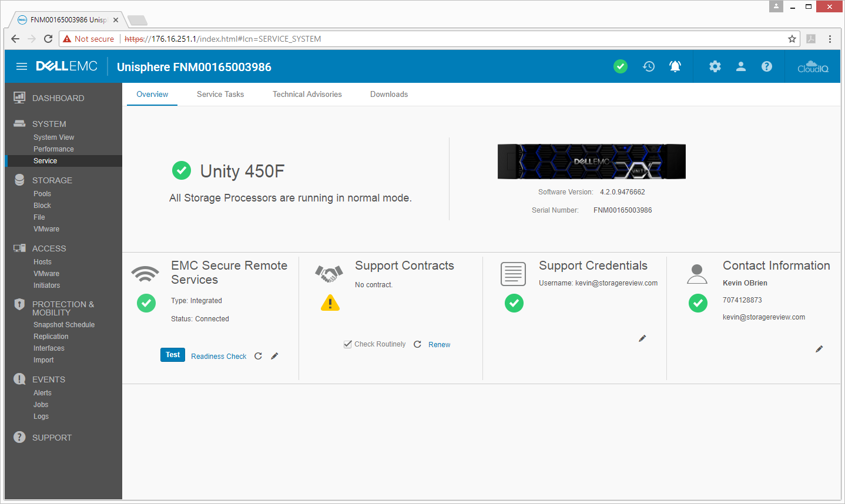Switch to the Overview tab
Viewport: 845px width, 504px height.
(152, 94)
